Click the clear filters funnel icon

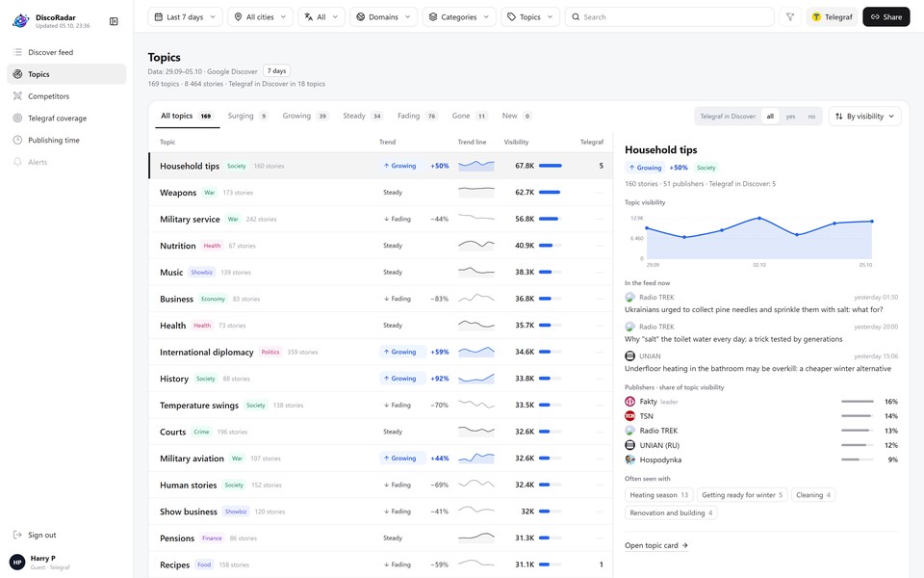(x=790, y=17)
